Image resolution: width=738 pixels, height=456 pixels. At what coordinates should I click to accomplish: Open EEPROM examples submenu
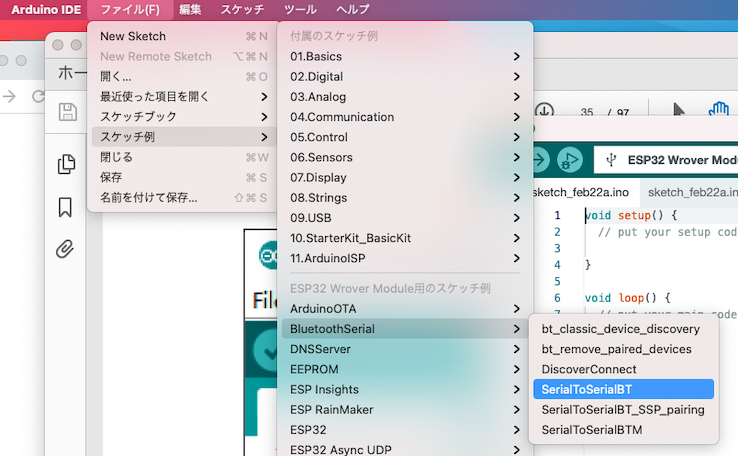pos(405,369)
